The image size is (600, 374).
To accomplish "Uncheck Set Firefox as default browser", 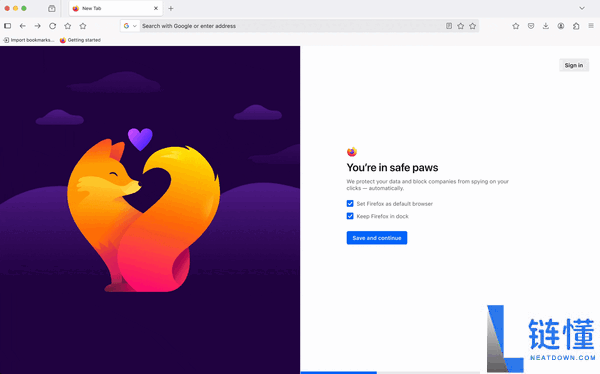I will (x=350, y=203).
